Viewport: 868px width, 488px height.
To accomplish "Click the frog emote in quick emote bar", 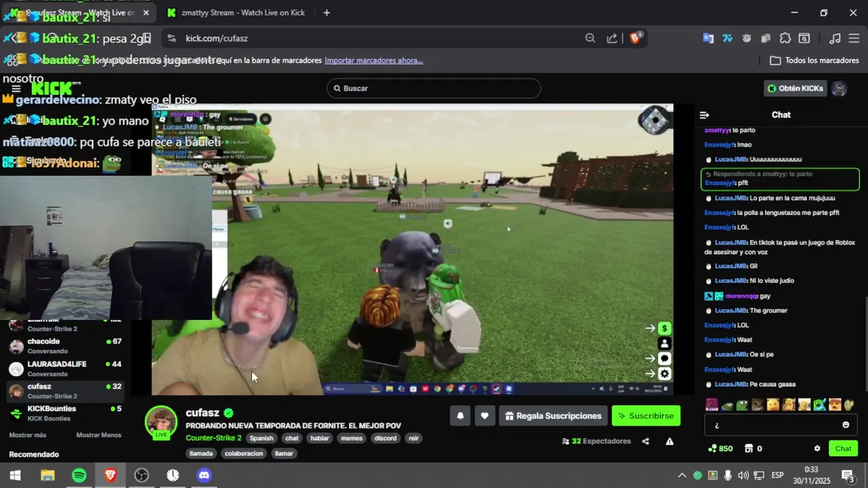I will point(742,405).
